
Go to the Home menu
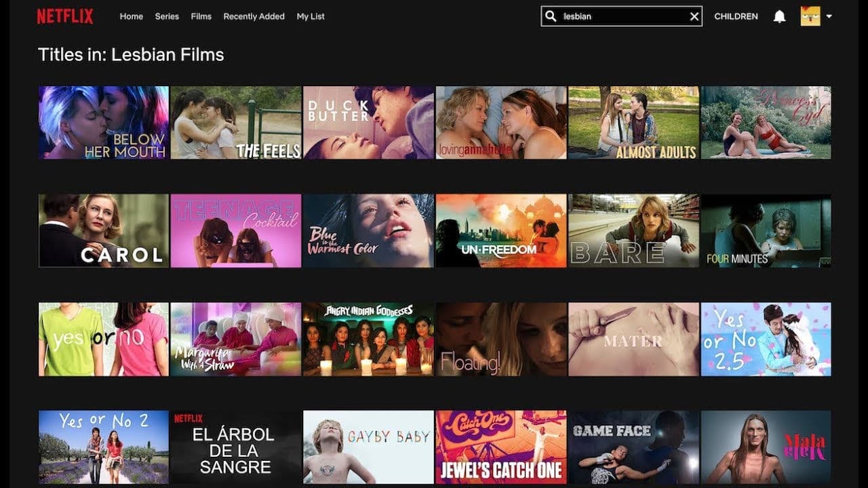pyautogui.click(x=132, y=16)
